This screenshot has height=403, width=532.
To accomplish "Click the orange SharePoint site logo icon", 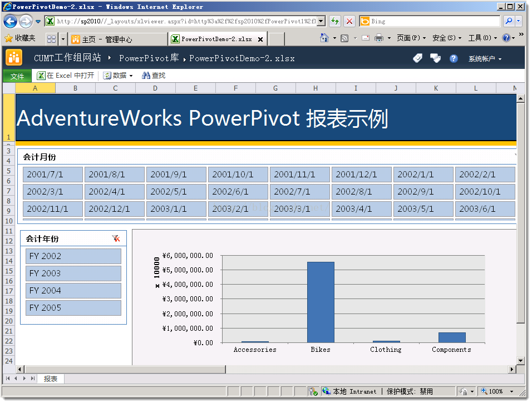I will 14,57.
